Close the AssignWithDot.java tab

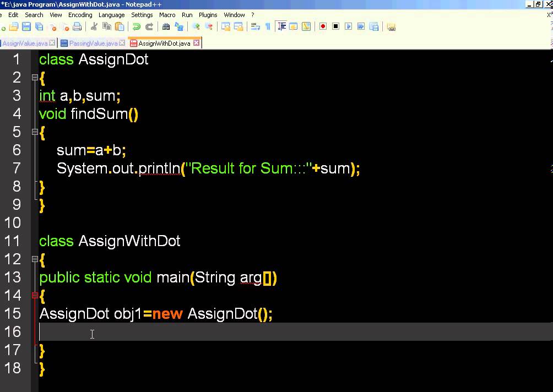coord(197,42)
